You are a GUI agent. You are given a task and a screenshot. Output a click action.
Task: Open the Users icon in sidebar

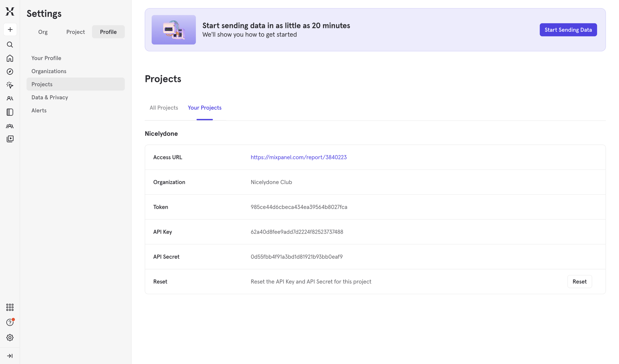point(10,98)
